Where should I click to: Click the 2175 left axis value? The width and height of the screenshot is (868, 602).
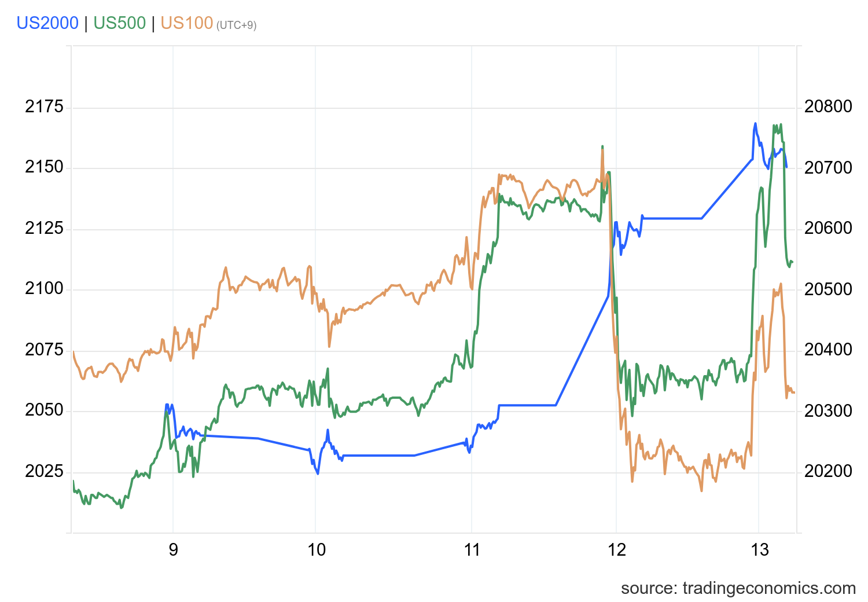(44, 107)
